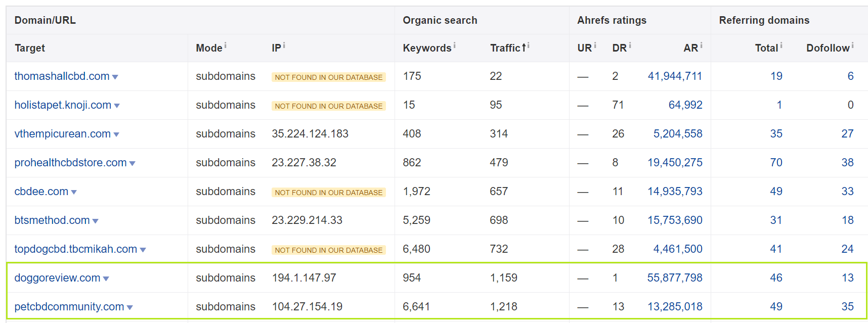Select IP address 35.224.124.183
Screen dimensions: 868x323
pyautogui.click(x=310, y=134)
